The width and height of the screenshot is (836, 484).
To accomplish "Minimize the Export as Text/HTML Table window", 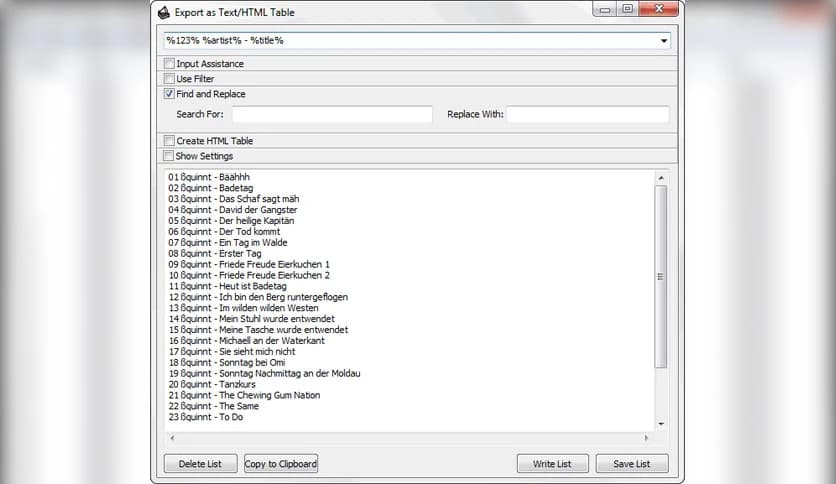I will (x=605, y=9).
